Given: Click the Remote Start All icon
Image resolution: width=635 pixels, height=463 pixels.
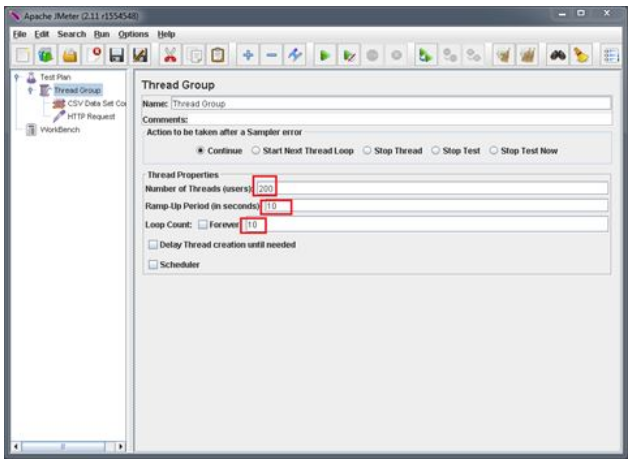Looking at the screenshot, I should (x=425, y=55).
